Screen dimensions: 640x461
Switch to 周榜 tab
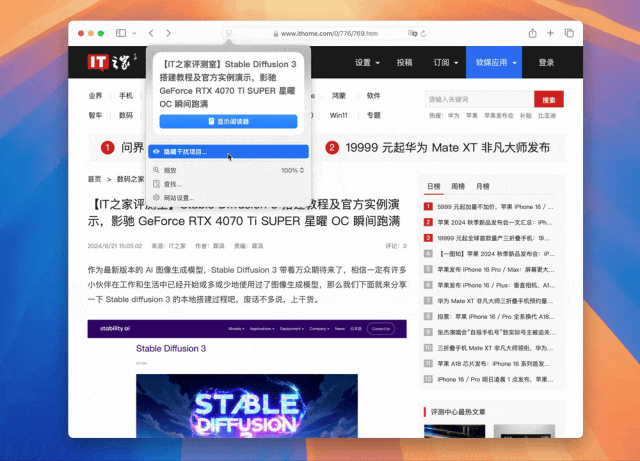coord(458,187)
